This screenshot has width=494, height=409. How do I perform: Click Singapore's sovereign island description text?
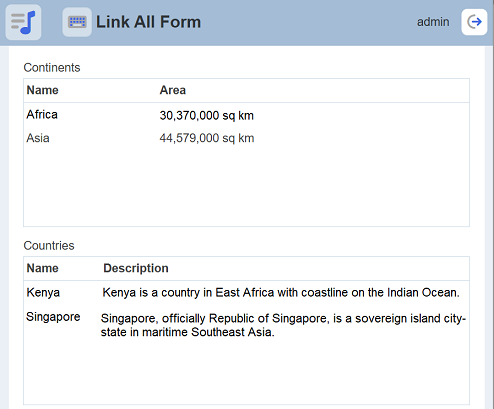pos(283,325)
